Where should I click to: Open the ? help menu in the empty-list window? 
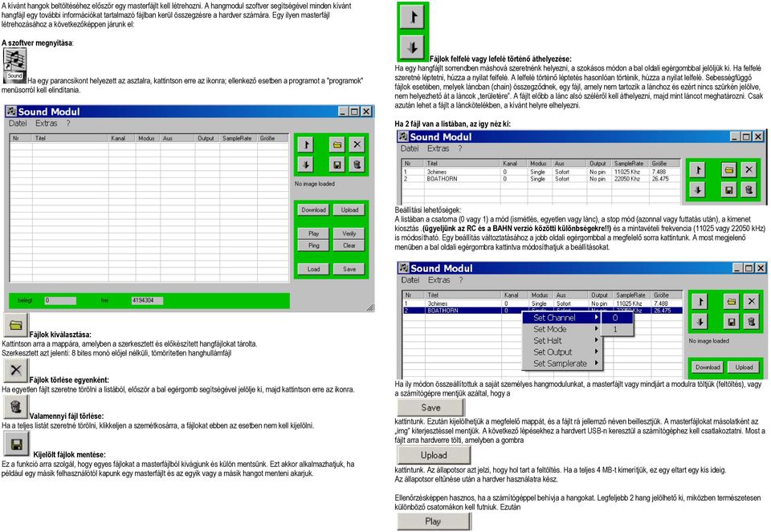[68, 124]
